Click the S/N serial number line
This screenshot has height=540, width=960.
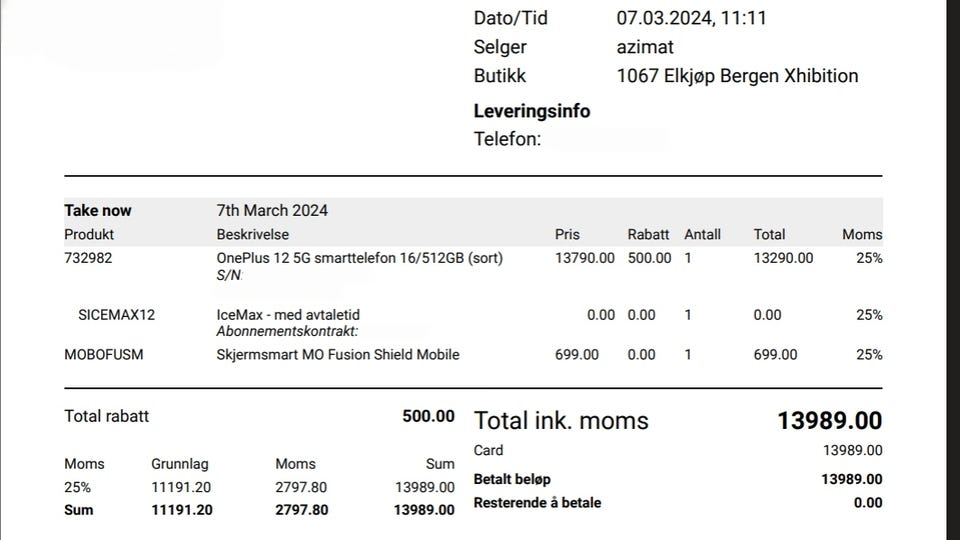click(229, 276)
